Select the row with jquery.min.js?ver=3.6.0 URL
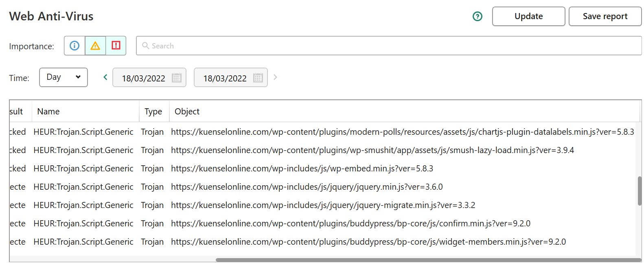 pyautogui.click(x=322, y=187)
